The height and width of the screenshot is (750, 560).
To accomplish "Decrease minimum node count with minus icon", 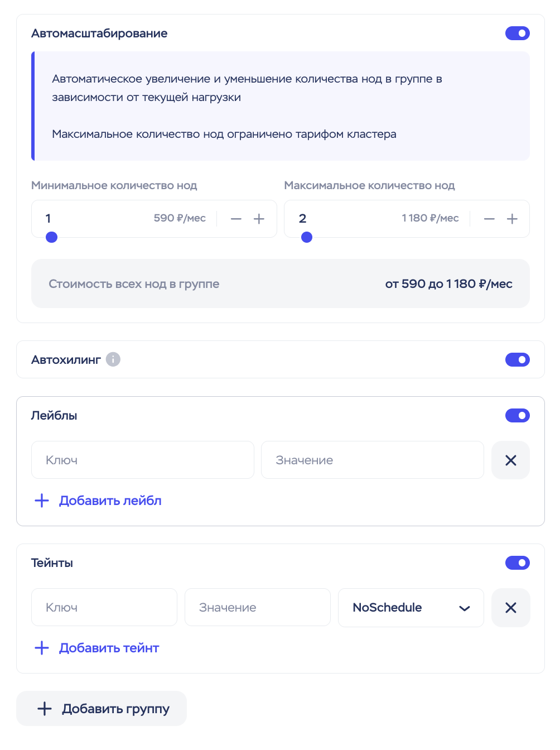I will coord(236,219).
